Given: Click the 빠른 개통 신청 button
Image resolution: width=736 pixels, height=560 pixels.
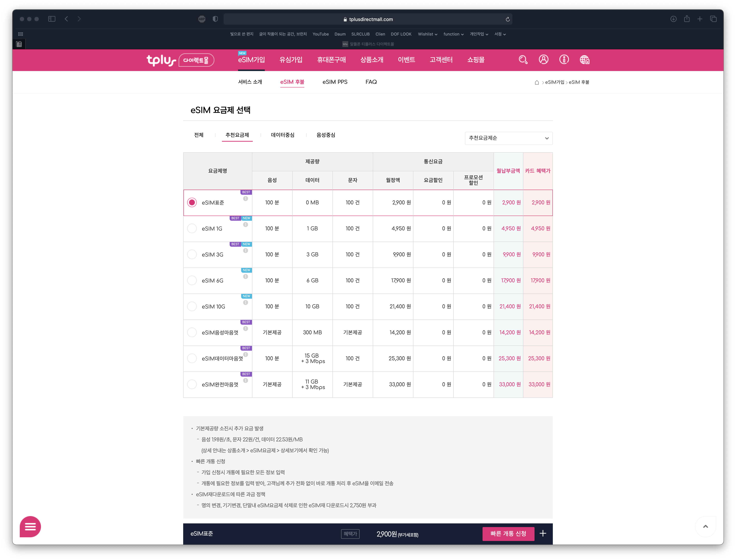Looking at the screenshot, I should click(508, 533).
